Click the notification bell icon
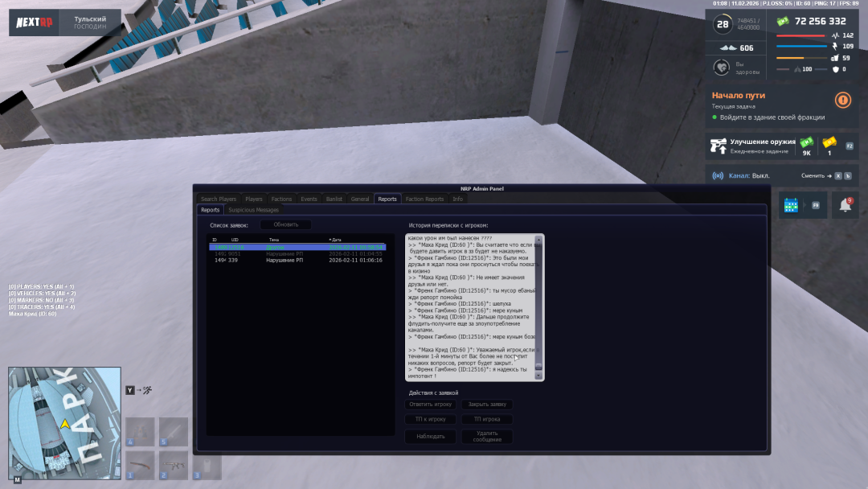 tap(845, 205)
